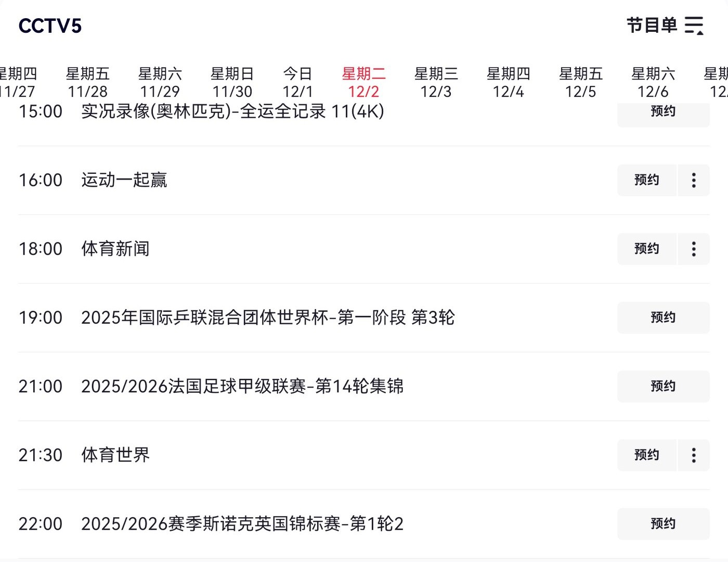Select 星期五 11/28 date tab
This screenshot has height=562, width=728.
pos(87,82)
